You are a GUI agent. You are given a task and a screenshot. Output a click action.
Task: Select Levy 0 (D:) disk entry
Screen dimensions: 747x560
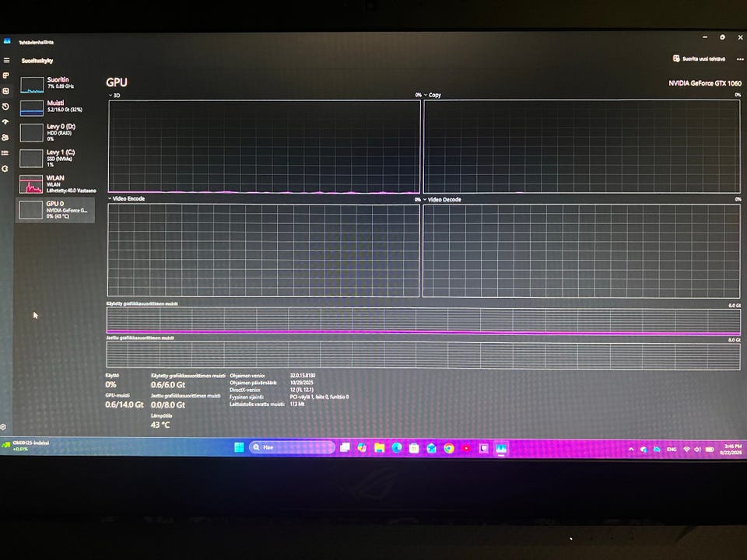tap(57, 132)
